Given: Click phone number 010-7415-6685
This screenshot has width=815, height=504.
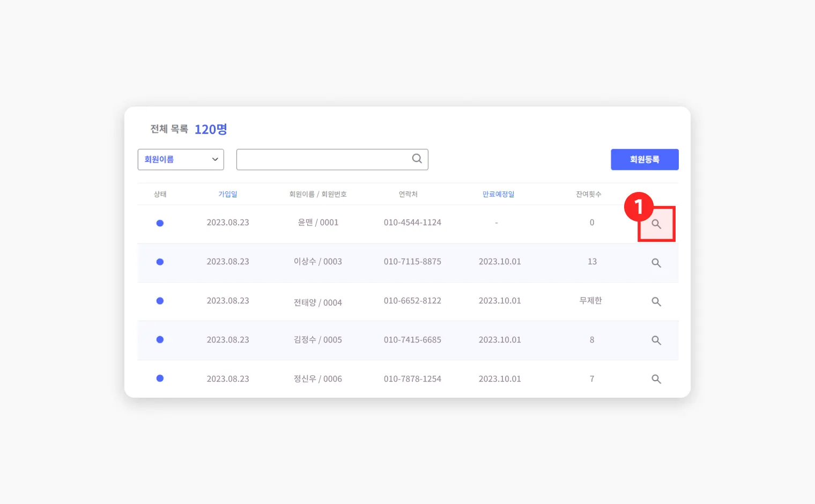Looking at the screenshot, I should coord(412,340).
